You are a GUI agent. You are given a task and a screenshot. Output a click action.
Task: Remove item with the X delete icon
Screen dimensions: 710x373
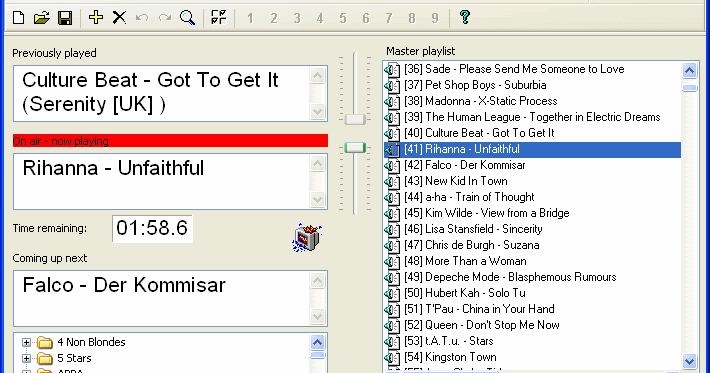[119, 18]
